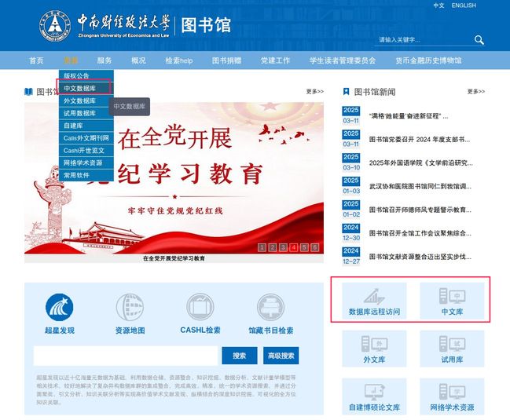Open the 超星发现 icon

(59, 308)
